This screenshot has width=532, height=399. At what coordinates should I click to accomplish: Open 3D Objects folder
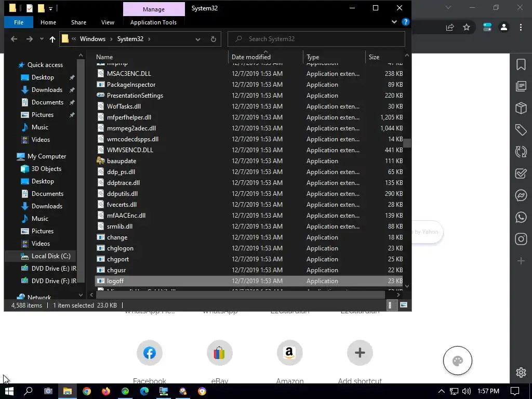tap(46, 169)
